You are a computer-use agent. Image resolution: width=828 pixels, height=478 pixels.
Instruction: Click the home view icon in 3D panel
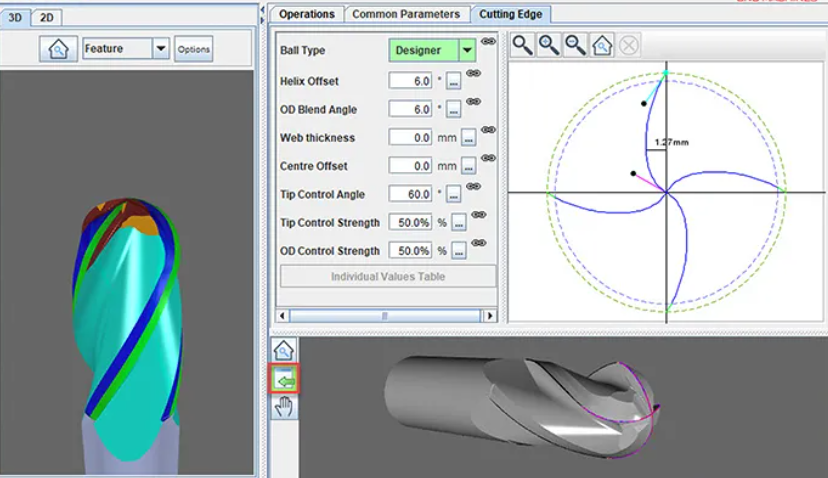click(x=58, y=49)
